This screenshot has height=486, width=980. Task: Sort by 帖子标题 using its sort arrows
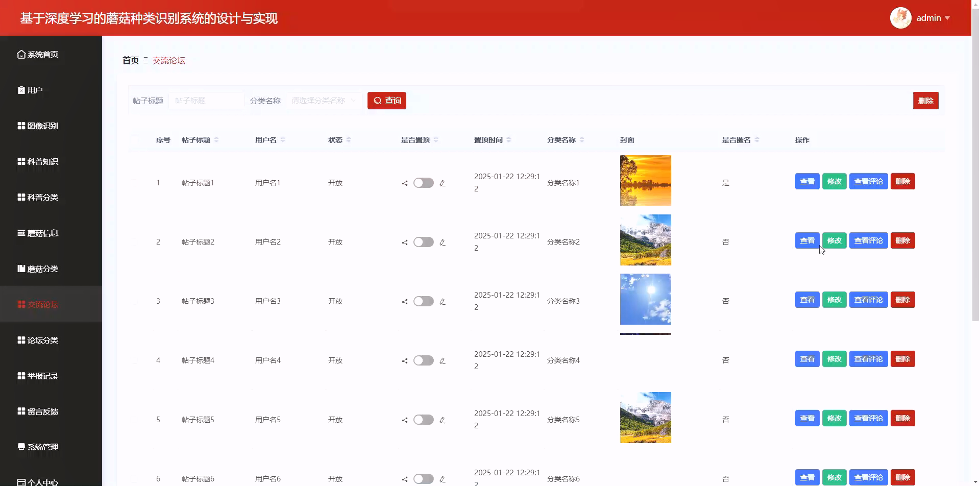pos(217,139)
